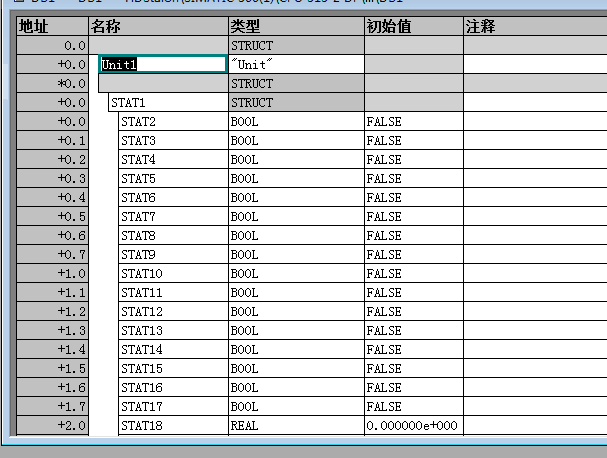
Task: Click the Unit1 name input field
Action: tap(163, 64)
